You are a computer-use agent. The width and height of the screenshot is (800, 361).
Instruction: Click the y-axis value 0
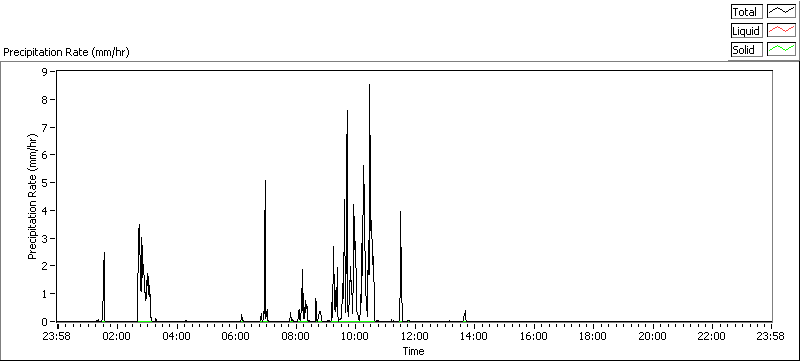coord(44,322)
